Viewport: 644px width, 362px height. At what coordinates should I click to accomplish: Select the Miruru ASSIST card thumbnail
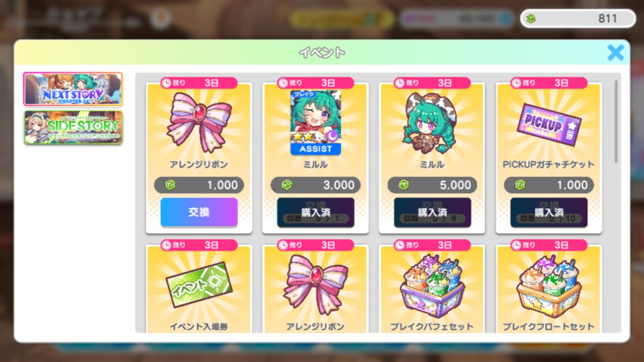[x=315, y=123]
